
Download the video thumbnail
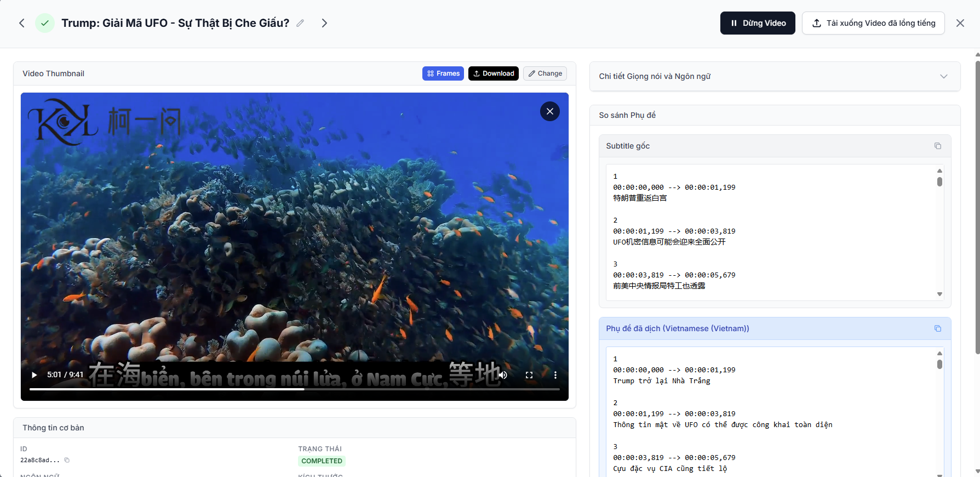pos(493,73)
